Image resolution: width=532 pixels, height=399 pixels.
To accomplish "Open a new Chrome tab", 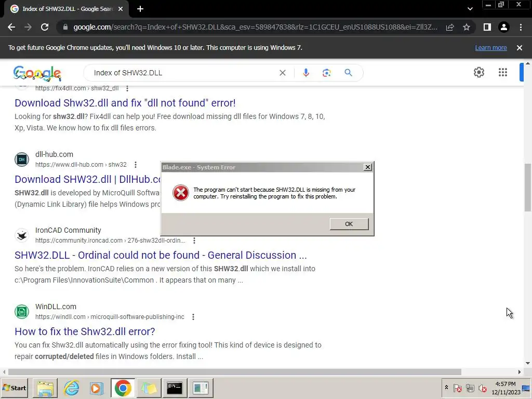I will [140, 9].
